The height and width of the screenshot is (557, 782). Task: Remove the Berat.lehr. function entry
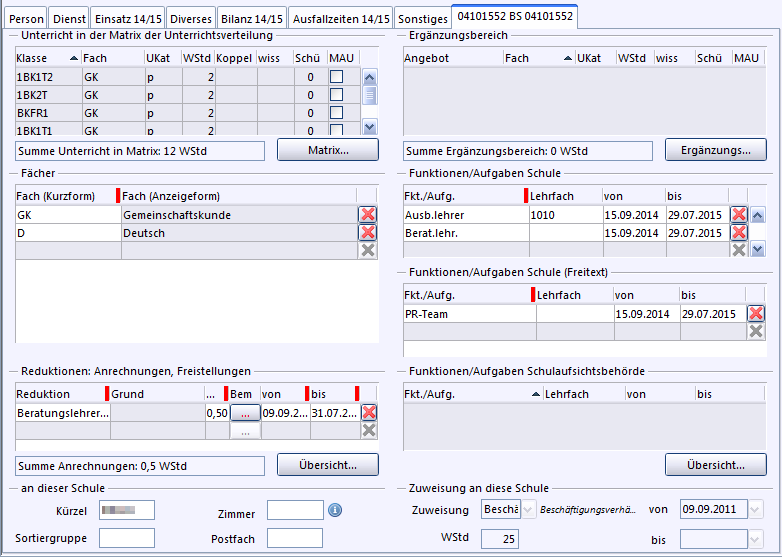(739, 233)
